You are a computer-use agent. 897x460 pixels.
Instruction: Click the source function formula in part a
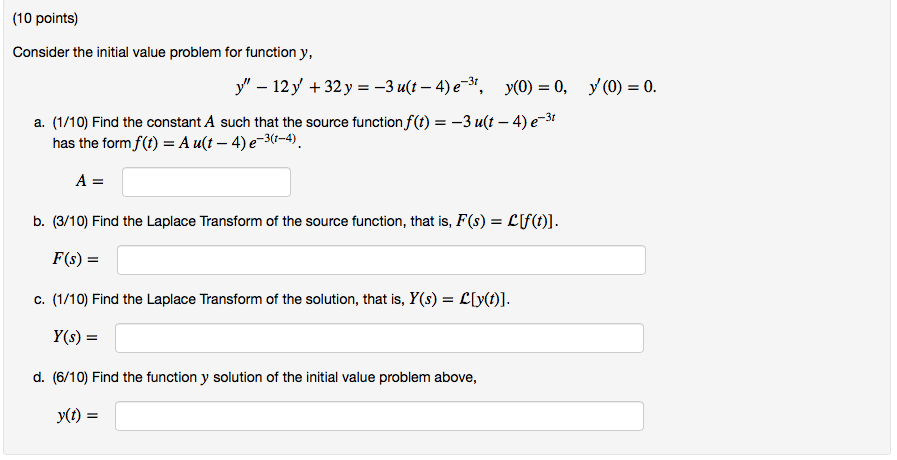(481, 121)
